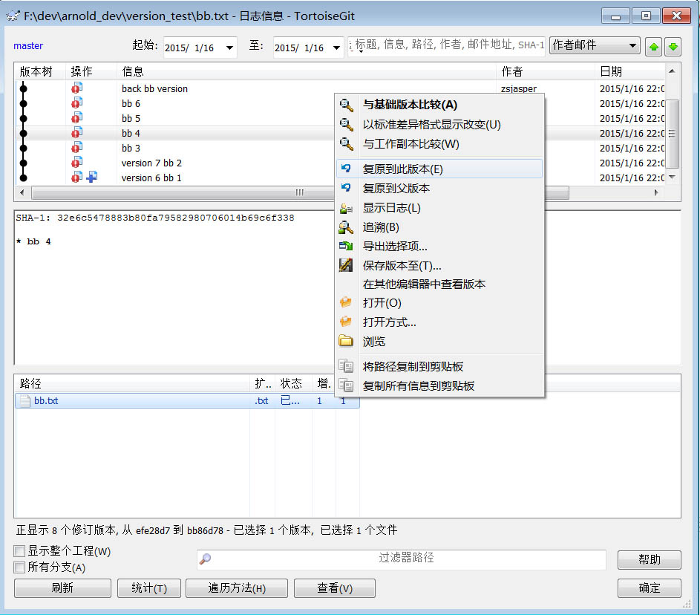Click the green up arrow search button
The width and height of the screenshot is (700, 615).
coord(653,47)
